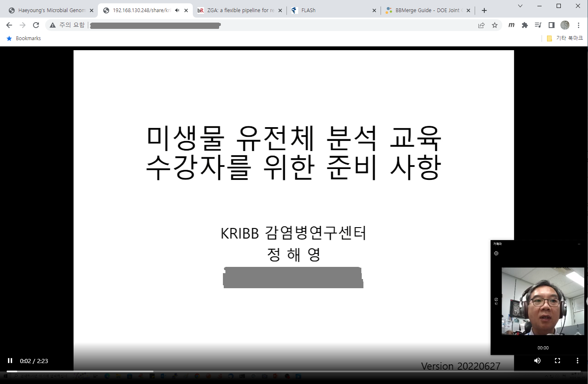This screenshot has width=588, height=384.
Task: Bookmark this page with the star icon
Action: [x=495, y=25]
